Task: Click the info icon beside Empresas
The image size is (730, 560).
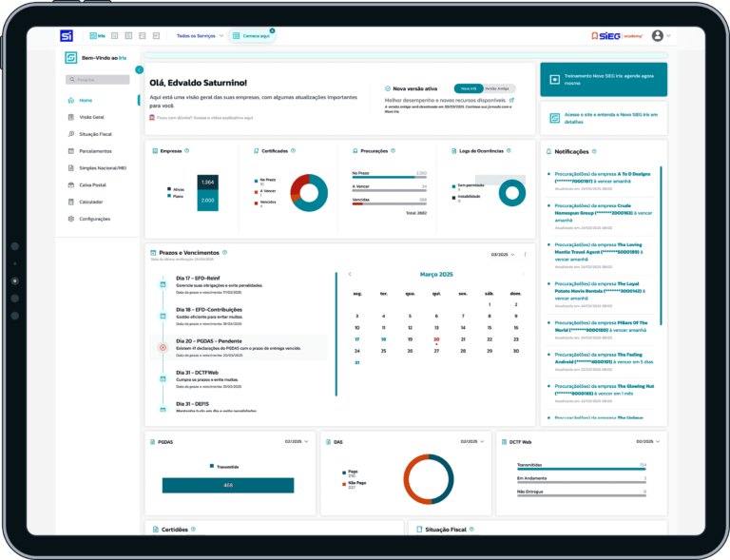Action: (187, 150)
